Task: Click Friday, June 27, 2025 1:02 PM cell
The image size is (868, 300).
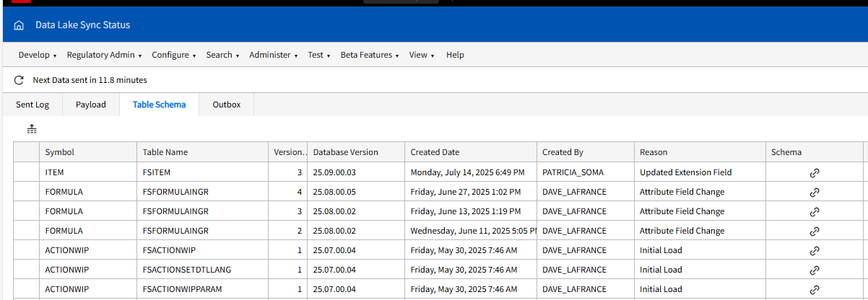Action: [x=471, y=192]
